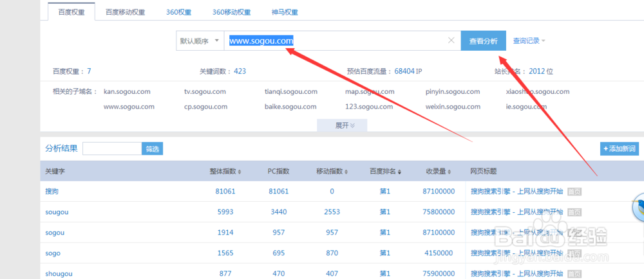This screenshot has height=279, width=644.
Task: Click 移动指数 value 2553
Action: pos(332,212)
